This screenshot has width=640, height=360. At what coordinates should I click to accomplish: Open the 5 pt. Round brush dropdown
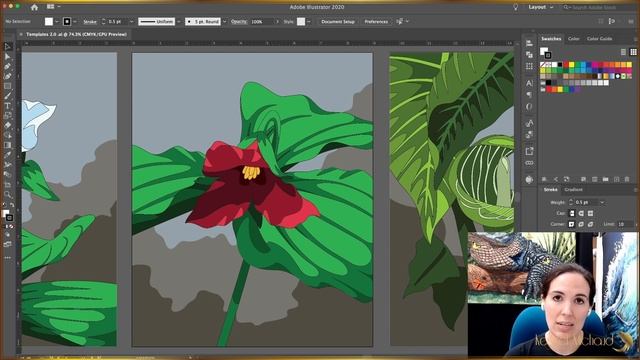(x=224, y=22)
